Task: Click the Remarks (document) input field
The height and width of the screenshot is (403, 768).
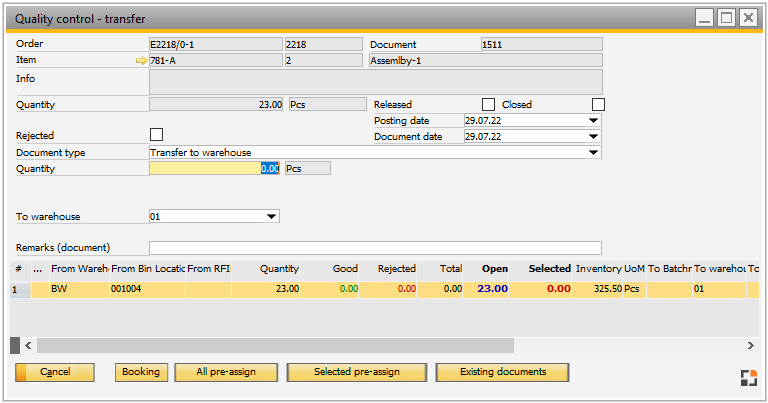Action: 375,248
